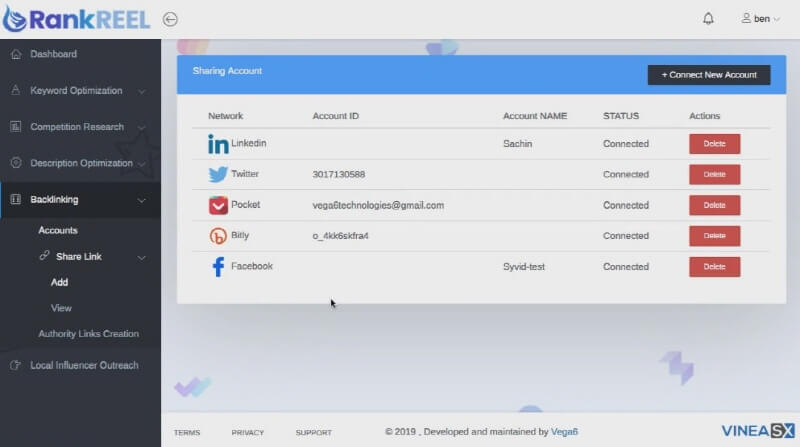Click the VINEASX logo
Viewport: 800px width, 447px height.
758,431
